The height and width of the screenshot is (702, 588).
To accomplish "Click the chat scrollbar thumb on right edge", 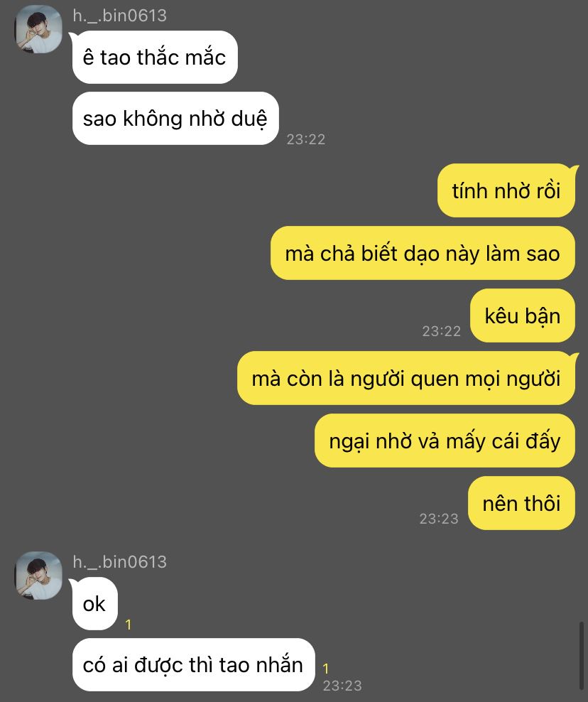I will [581, 655].
